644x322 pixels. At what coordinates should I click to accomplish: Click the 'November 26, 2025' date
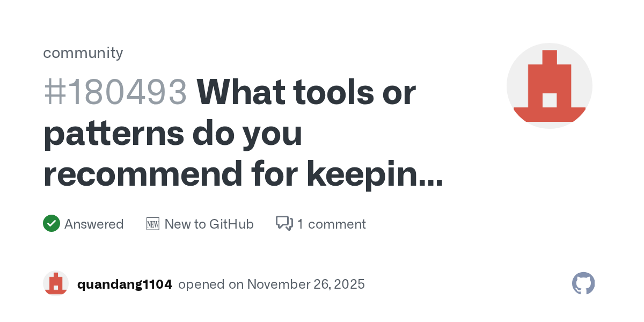[306, 284]
